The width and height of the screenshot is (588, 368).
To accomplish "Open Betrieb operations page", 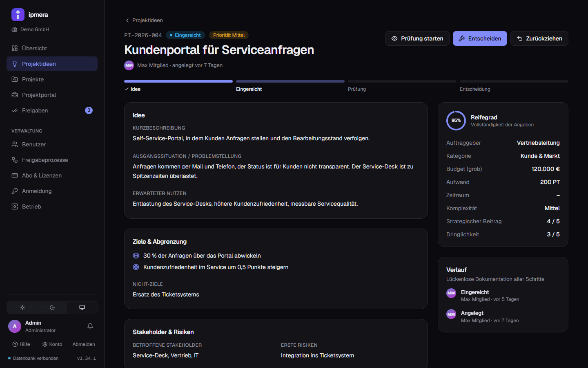I will point(52,206).
